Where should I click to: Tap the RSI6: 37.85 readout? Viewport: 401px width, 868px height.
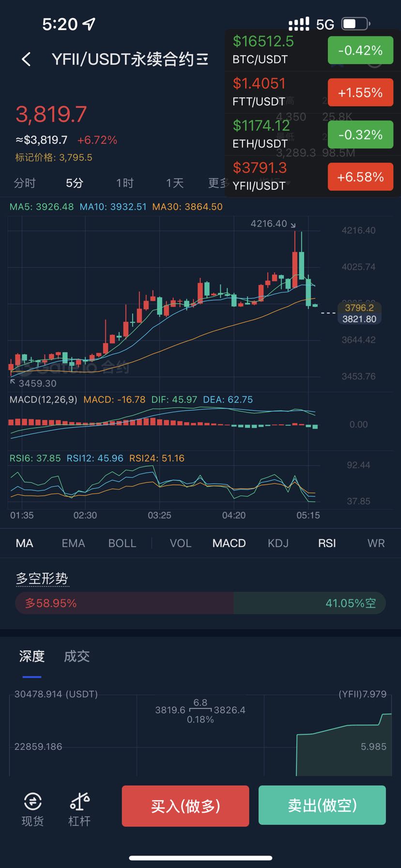tap(35, 458)
